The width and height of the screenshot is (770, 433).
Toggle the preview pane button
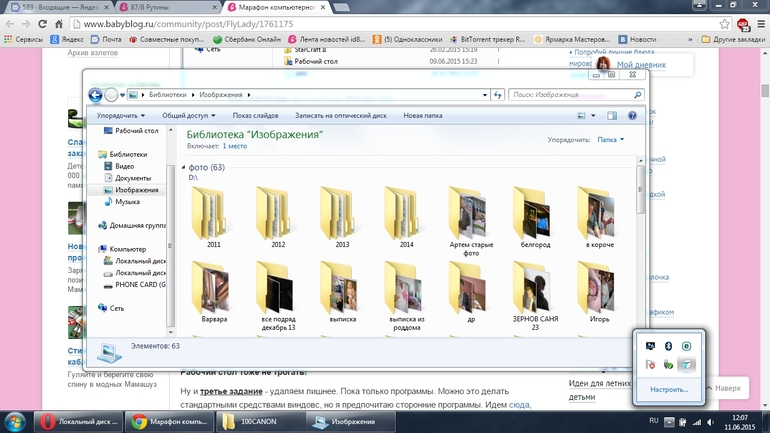[612, 116]
